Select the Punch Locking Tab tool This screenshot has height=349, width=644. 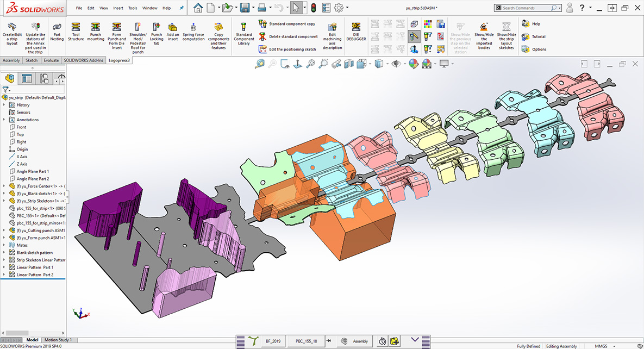point(157,34)
